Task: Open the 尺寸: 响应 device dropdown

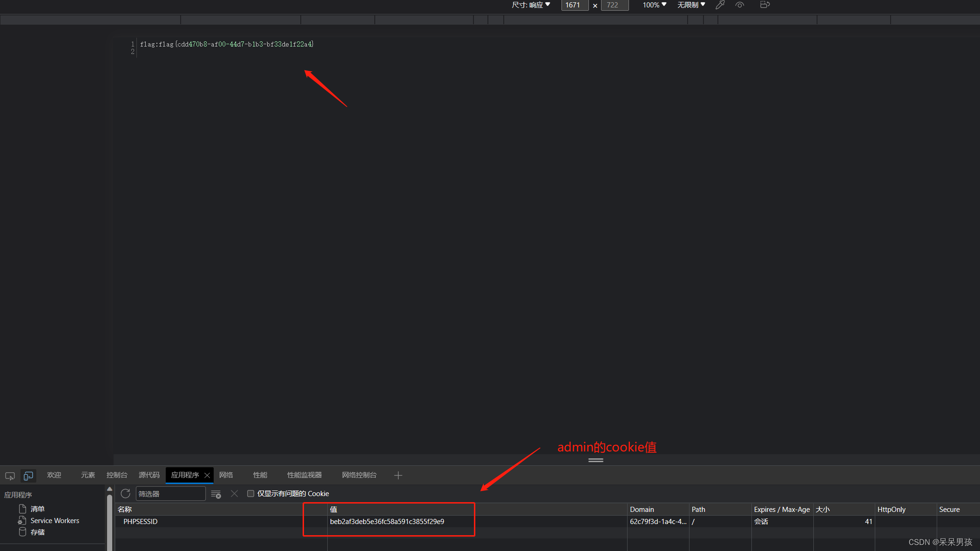Action: 531,5
